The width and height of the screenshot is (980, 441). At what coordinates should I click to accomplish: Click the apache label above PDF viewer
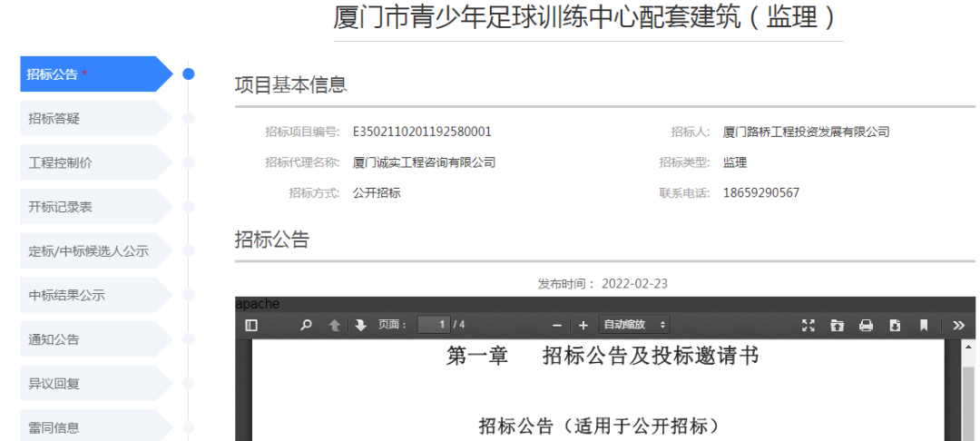(x=258, y=304)
